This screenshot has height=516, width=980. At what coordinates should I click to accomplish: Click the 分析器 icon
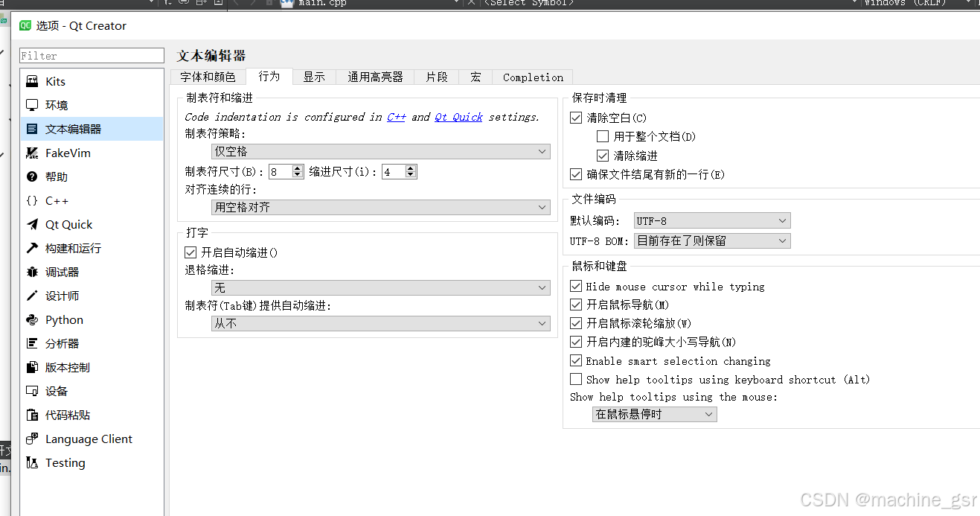(32, 344)
